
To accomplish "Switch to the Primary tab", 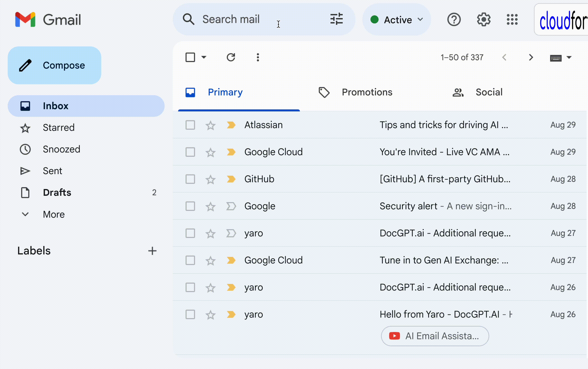I will (239, 92).
